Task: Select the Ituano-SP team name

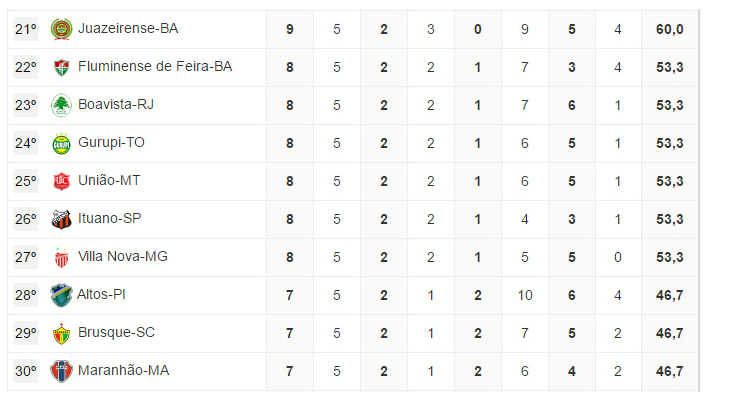Action: tap(113, 219)
